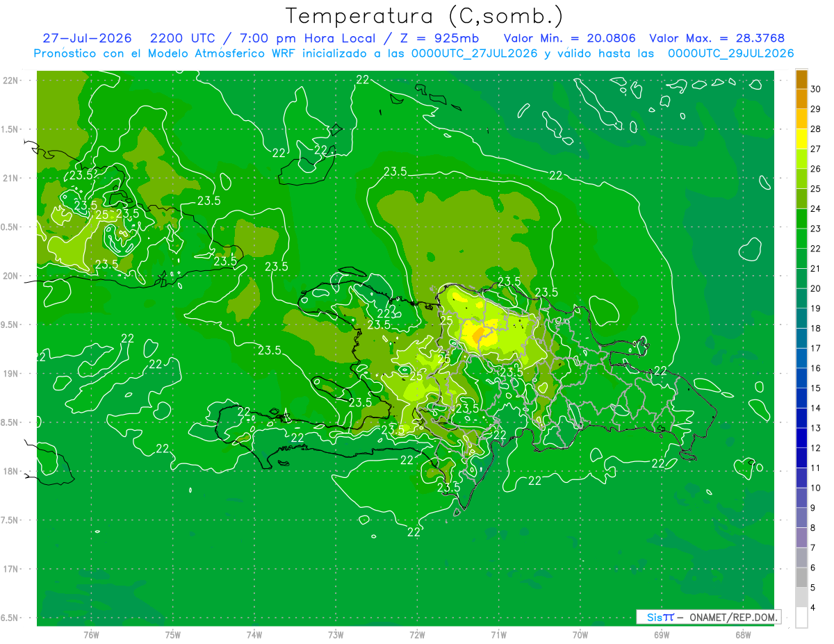Click the "74W" longitude axis label

tap(254, 634)
